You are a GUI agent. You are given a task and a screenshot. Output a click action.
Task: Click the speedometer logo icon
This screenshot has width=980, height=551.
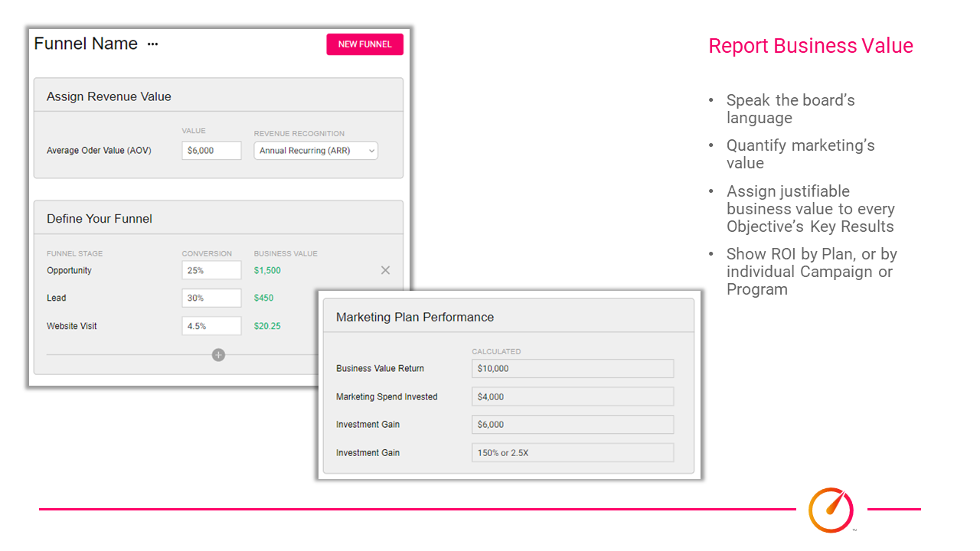point(831,509)
